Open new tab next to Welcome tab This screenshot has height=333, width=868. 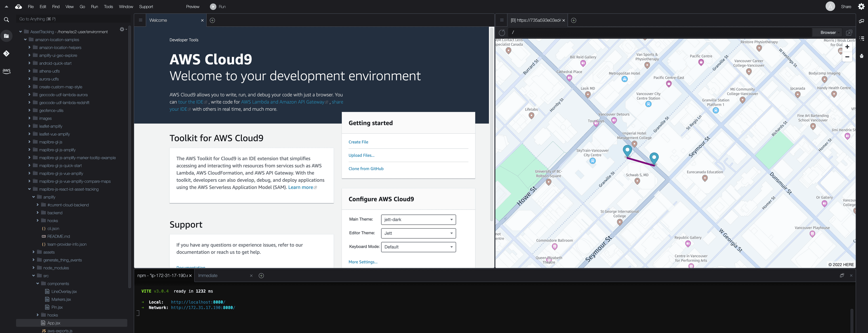click(212, 20)
